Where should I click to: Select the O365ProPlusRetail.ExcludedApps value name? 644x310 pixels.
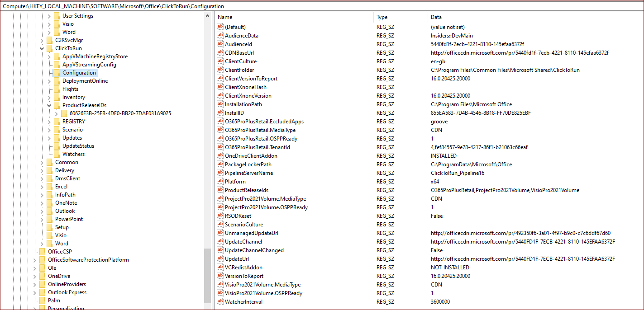pyautogui.click(x=264, y=122)
